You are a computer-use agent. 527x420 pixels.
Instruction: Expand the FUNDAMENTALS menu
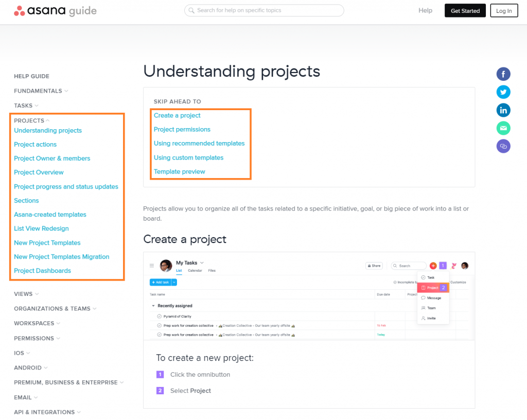click(x=41, y=91)
